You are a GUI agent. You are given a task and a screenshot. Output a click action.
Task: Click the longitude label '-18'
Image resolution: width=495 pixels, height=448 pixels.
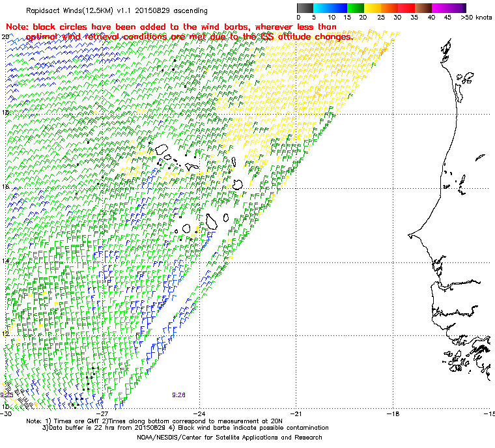pos(393,413)
